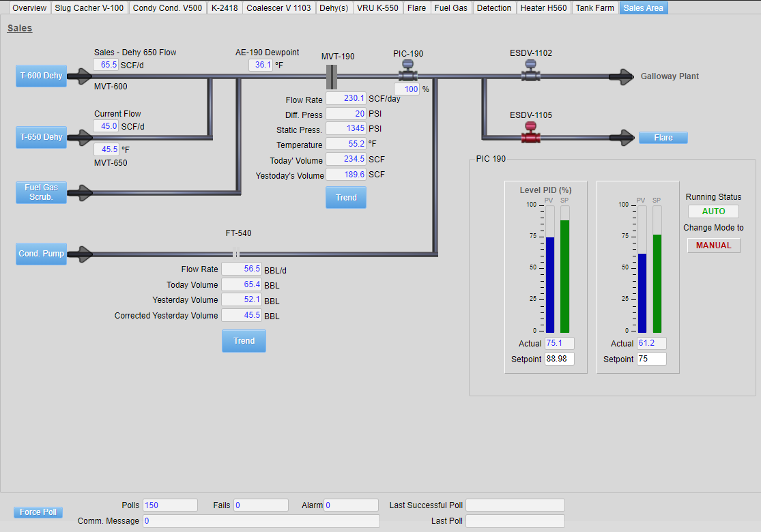The image size is (761, 532).
Task: Click the arrow beside T-600 Dehy
Action: [x=80, y=76]
